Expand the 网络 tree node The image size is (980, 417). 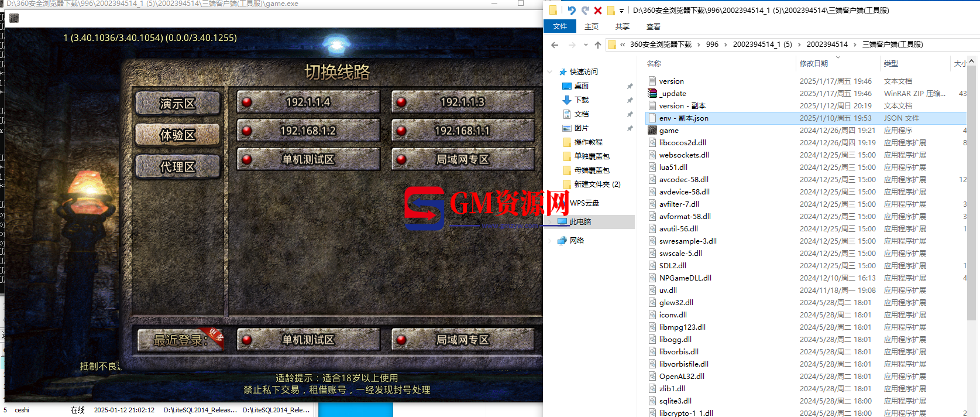[550, 241]
